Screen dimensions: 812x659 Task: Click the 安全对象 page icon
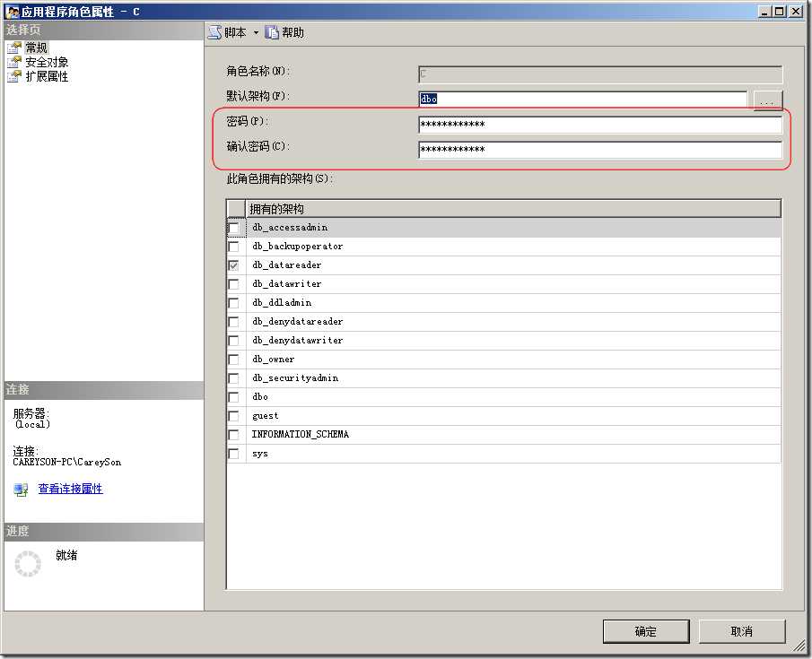click(x=14, y=62)
